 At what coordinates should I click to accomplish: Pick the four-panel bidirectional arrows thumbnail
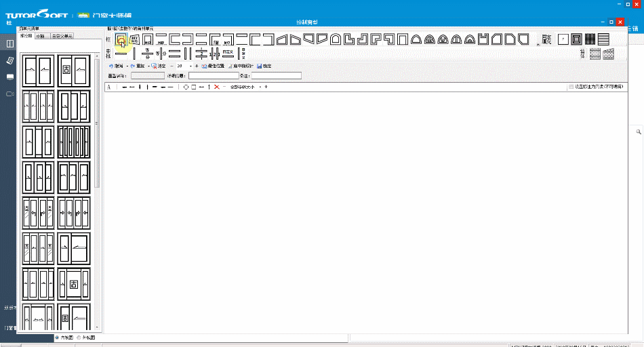pyautogui.click(x=74, y=213)
